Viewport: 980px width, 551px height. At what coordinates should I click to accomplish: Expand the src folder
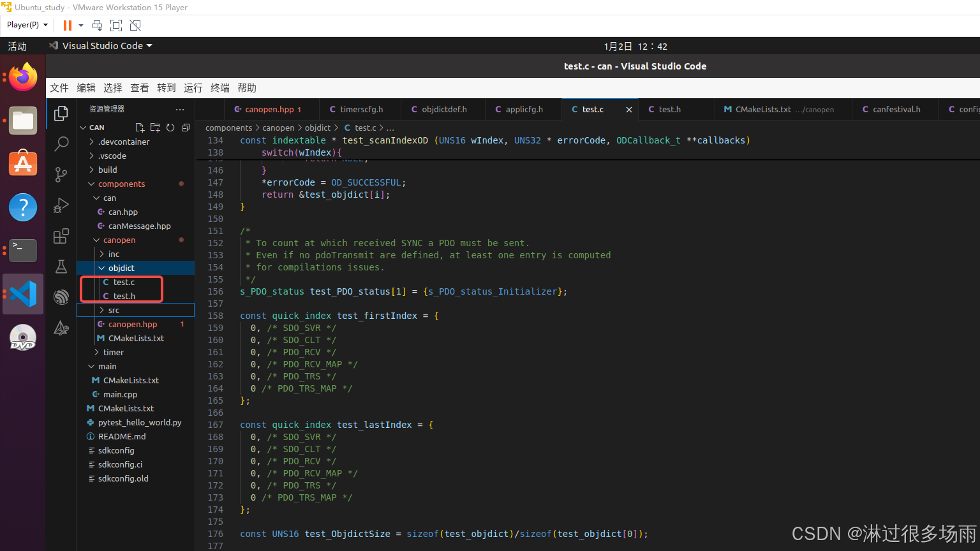[135, 310]
